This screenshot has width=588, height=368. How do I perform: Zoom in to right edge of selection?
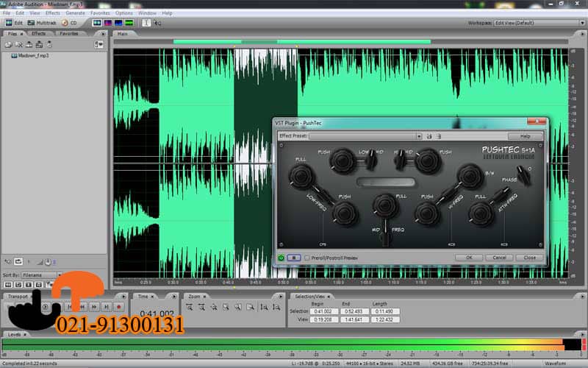click(250, 307)
